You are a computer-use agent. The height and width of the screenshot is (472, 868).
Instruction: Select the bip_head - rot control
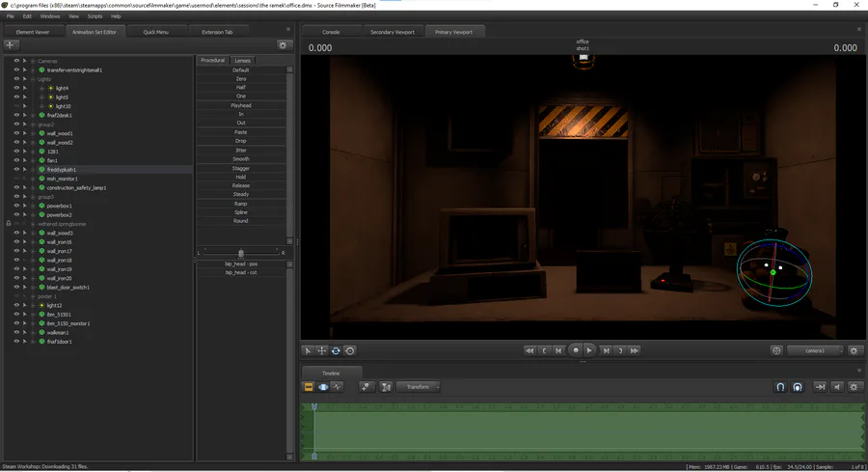(x=241, y=272)
